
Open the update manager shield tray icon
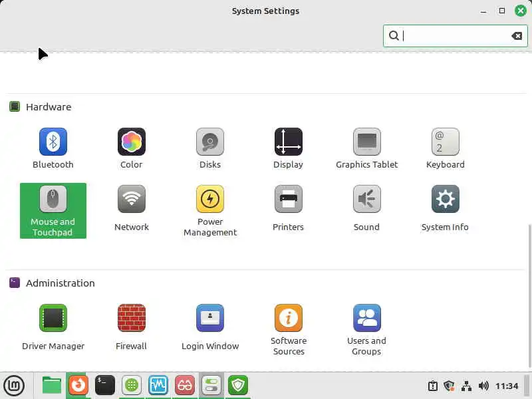(x=450, y=386)
